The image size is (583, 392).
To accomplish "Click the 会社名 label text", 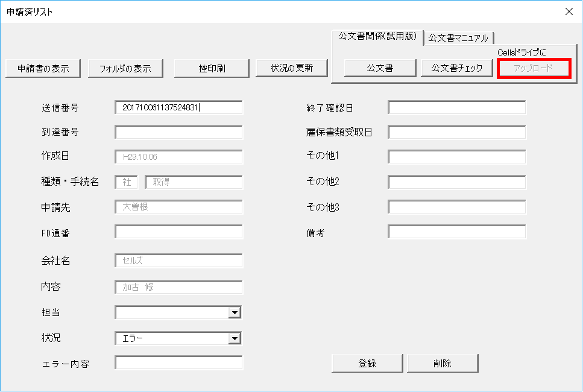I will click(x=55, y=261).
